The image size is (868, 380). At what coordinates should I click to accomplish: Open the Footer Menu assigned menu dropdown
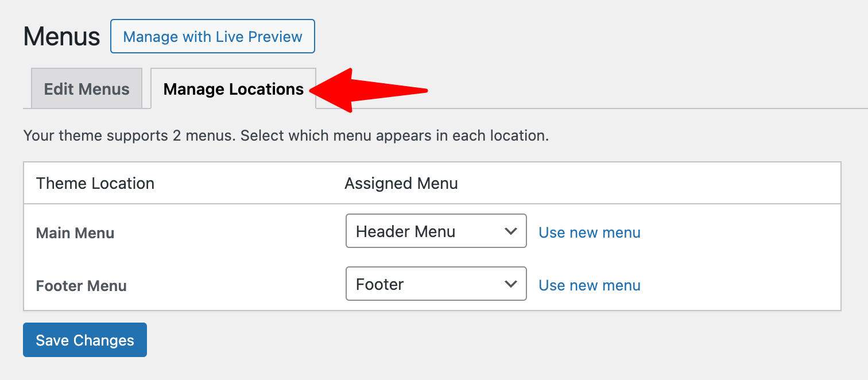[436, 284]
